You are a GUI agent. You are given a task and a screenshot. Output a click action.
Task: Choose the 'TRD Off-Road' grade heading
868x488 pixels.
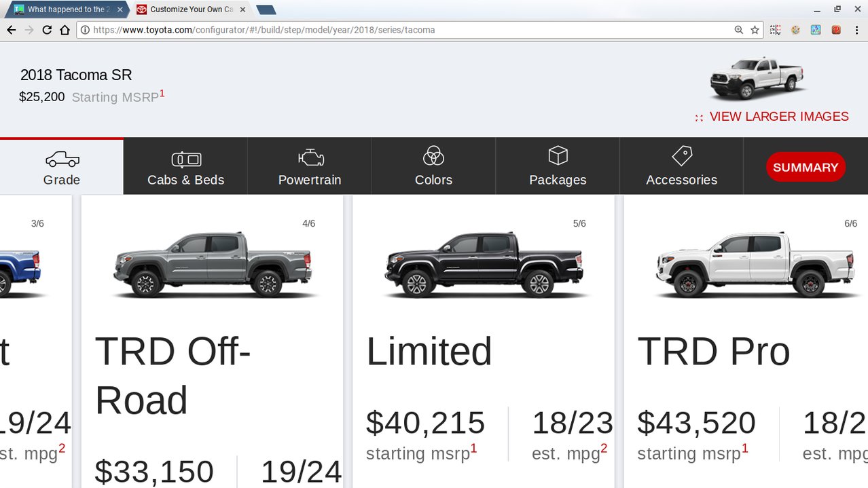[173, 375]
